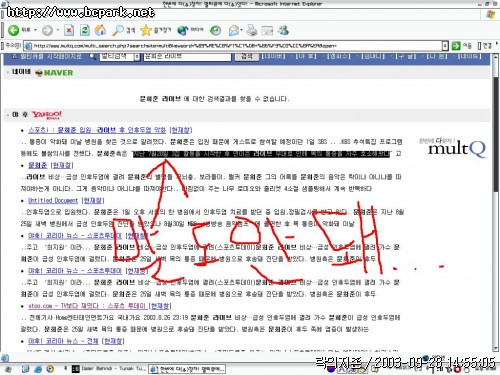
Task: Open [현재창] beside the 인후두염 악화 result
Action: [181, 130]
